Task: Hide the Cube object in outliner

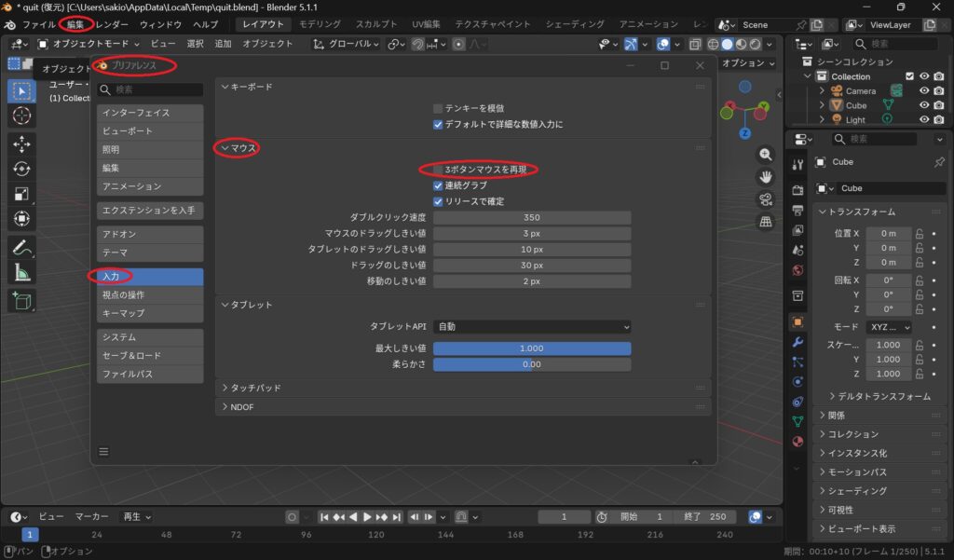Action: tap(924, 105)
